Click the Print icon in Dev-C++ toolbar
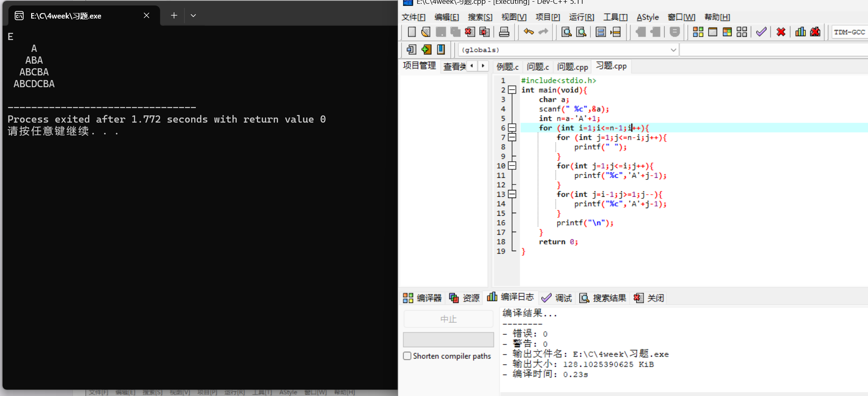Image resolution: width=868 pixels, height=396 pixels. tap(504, 32)
